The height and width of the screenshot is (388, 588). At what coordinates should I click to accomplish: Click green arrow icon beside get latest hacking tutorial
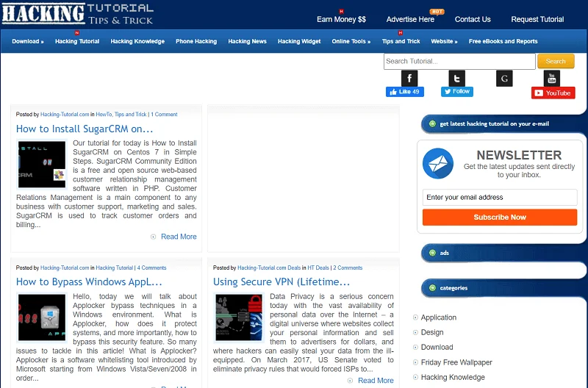coord(432,123)
